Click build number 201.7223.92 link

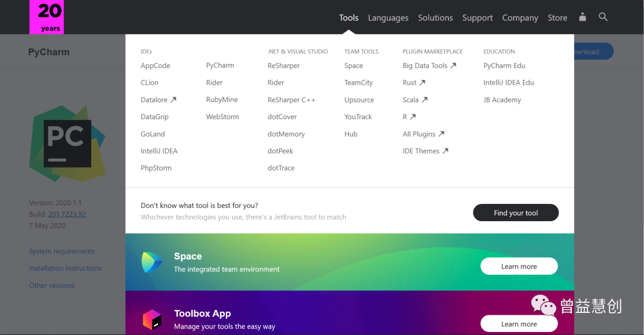point(67,214)
